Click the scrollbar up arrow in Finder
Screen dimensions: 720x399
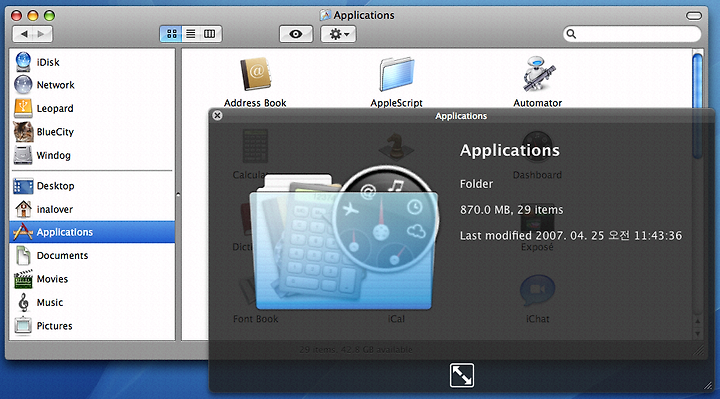click(698, 321)
